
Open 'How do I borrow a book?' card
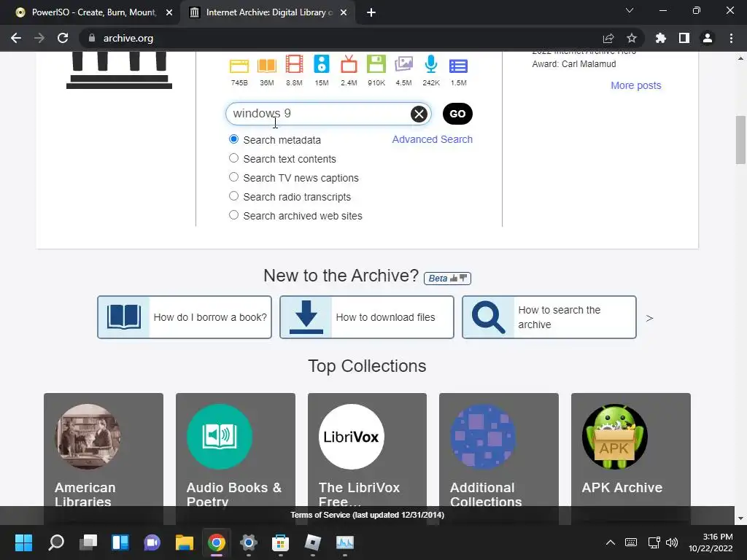(x=185, y=317)
